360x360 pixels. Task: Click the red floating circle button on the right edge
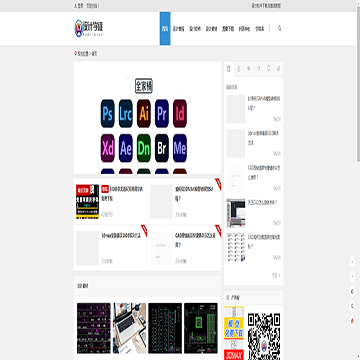[352, 320]
